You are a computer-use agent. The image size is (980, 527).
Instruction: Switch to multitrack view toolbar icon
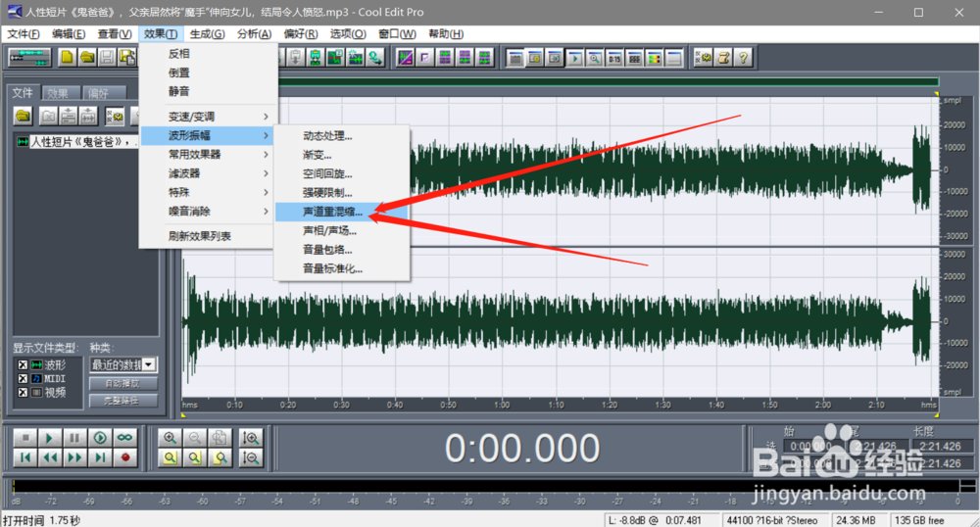pos(29,58)
